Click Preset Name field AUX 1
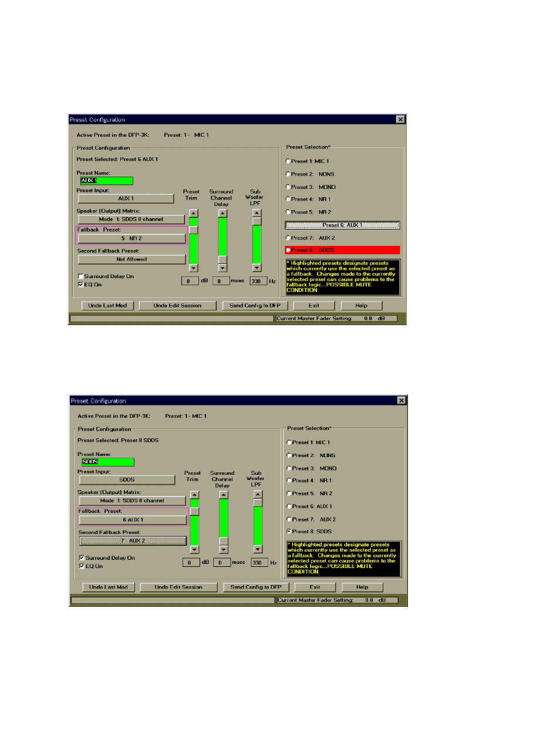The height and width of the screenshot is (730, 560). tap(107, 181)
